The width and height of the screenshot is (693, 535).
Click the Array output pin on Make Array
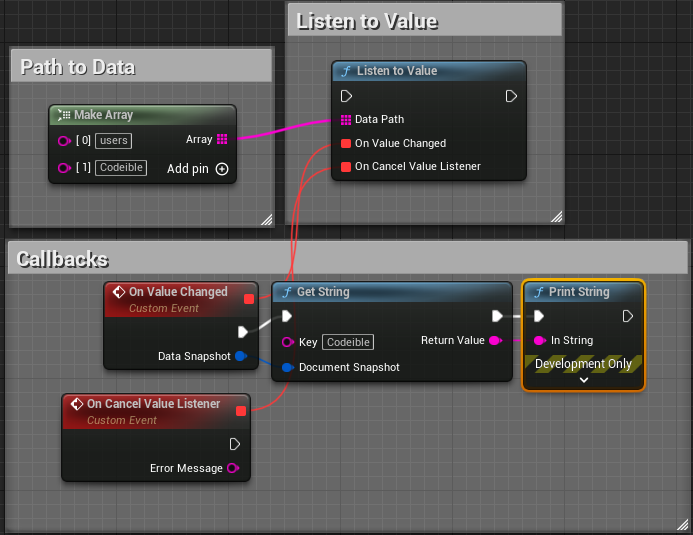click(x=222, y=139)
